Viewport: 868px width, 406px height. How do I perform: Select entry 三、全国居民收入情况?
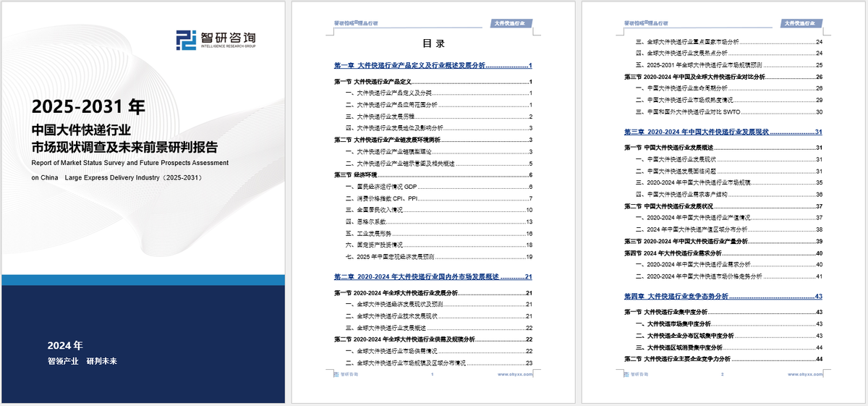click(438, 210)
